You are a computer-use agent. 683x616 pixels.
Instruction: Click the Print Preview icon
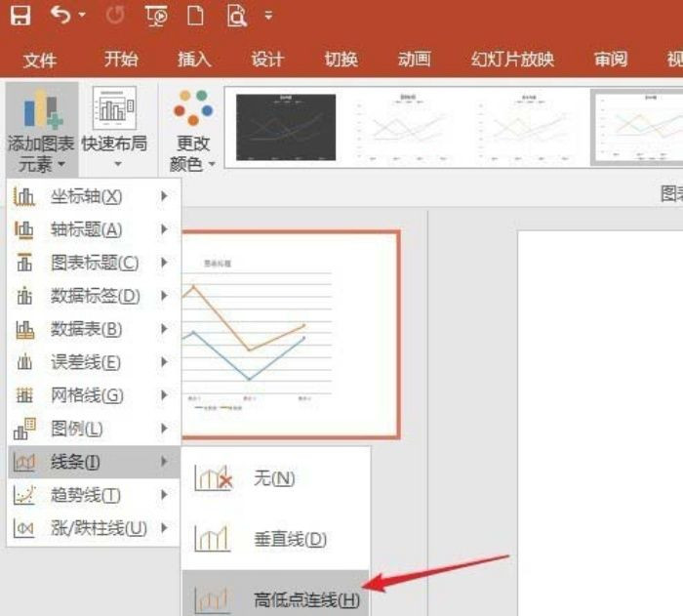pyautogui.click(x=236, y=17)
